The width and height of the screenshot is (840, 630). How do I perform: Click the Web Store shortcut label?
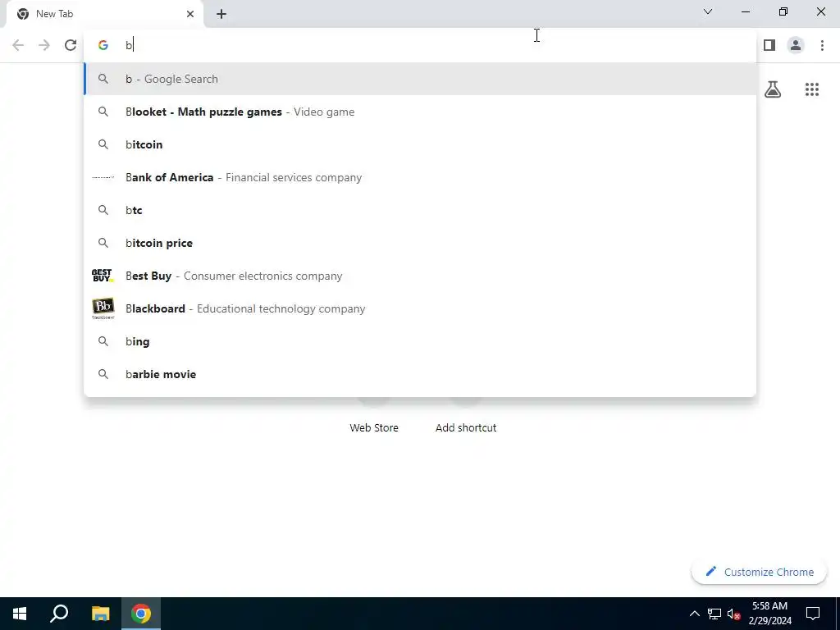374,427
